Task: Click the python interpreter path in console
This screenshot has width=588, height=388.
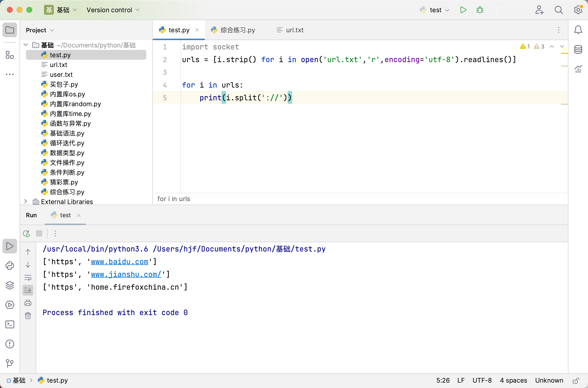Action: click(x=95, y=249)
